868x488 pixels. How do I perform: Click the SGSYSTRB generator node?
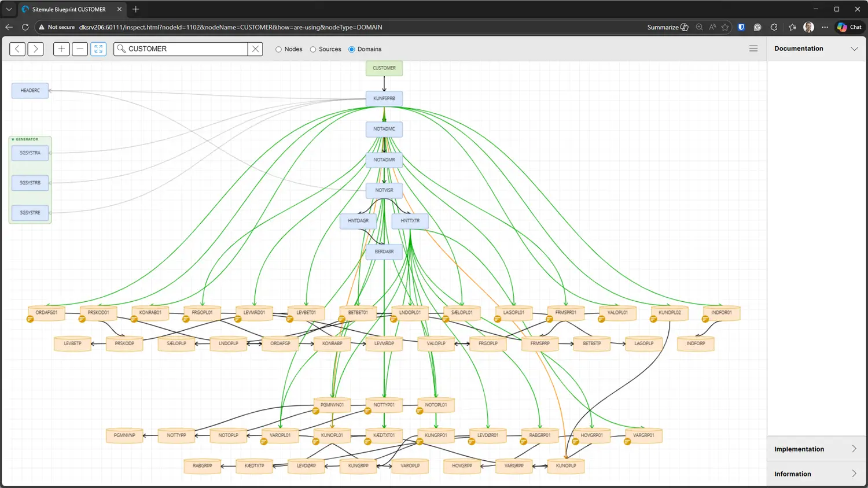coord(30,183)
